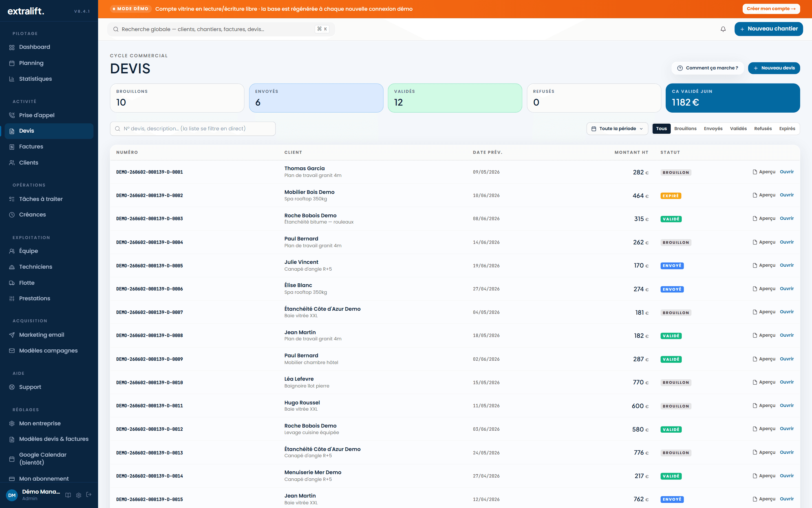Click the Paul Bernard Mobilier chambre hôtel row
The image size is (812, 508).
click(455, 359)
